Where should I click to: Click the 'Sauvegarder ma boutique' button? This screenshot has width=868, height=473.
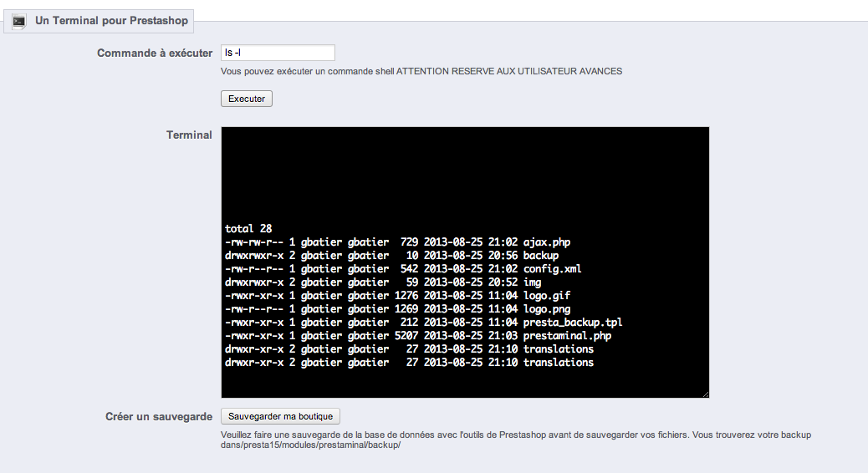[x=280, y=416]
